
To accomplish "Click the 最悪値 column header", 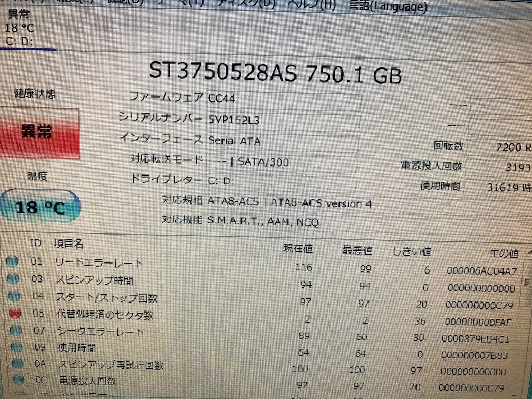I will [x=357, y=250].
